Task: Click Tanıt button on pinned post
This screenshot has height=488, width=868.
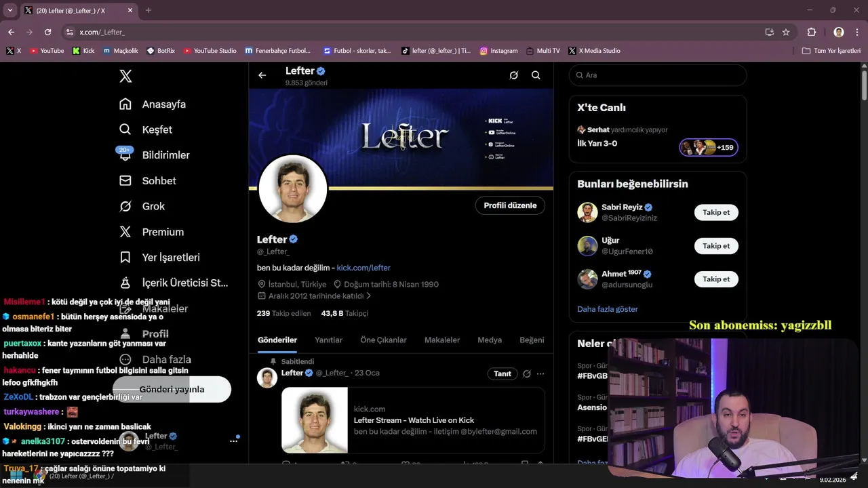Action: (x=502, y=373)
